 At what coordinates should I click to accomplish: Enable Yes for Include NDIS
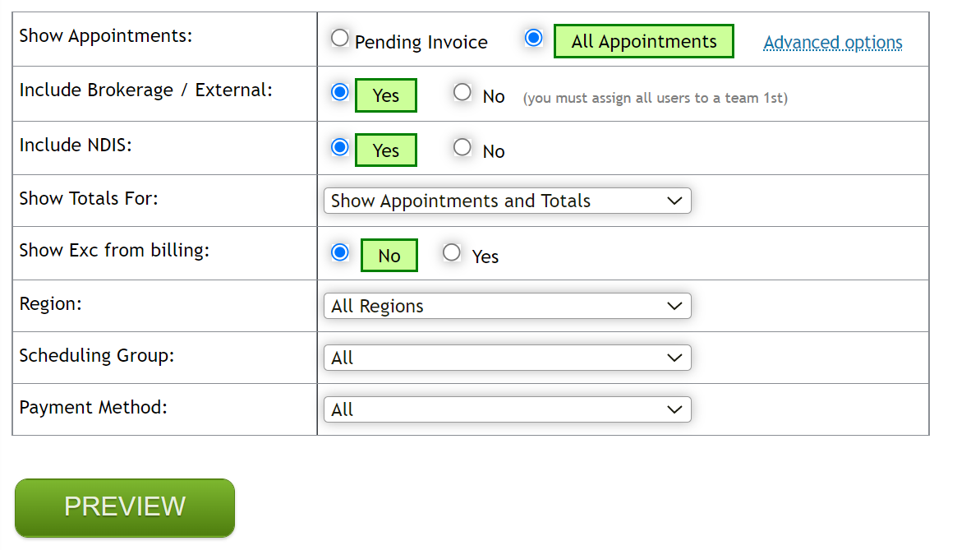click(x=339, y=147)
